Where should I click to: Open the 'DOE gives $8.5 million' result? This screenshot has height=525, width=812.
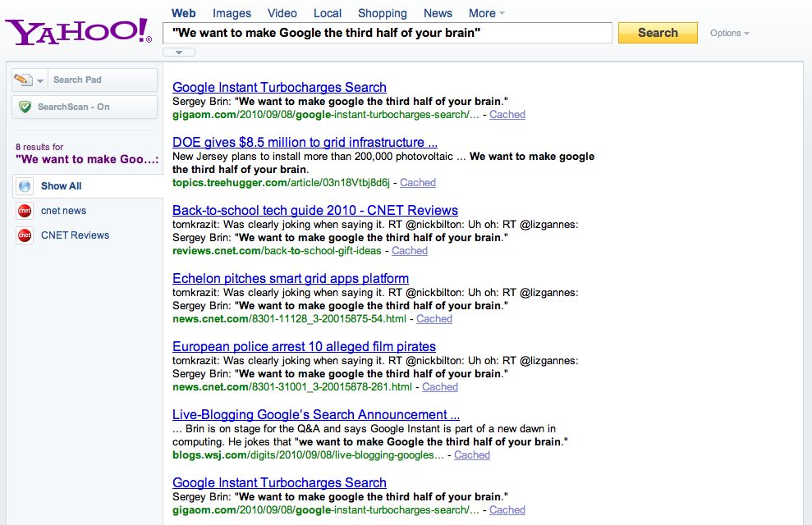tap(305, 143)
